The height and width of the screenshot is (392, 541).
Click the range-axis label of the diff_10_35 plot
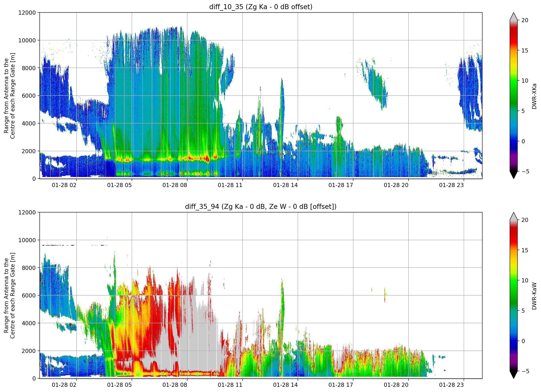pos(9,96)
